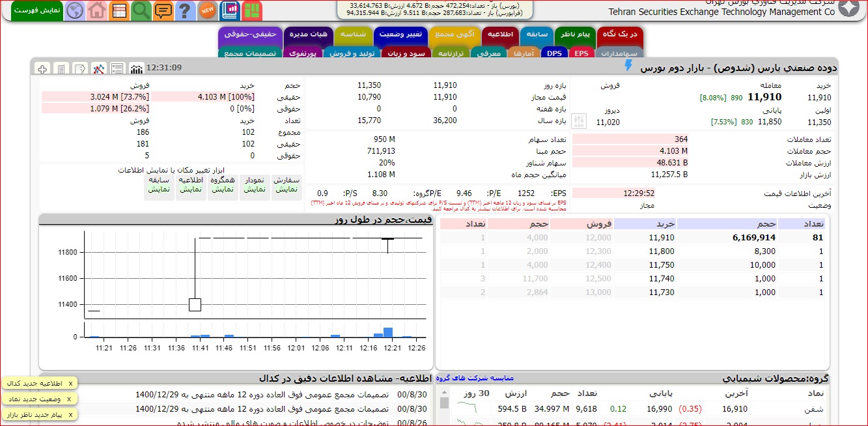The image size is (868, 426).
Task: Click the Tehran Exchange logo icon
Action: (x=848, y=8)
